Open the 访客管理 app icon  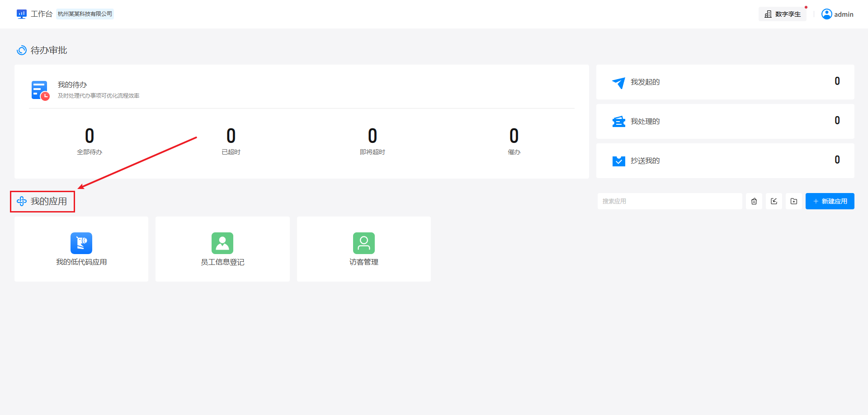click(364, 243)
